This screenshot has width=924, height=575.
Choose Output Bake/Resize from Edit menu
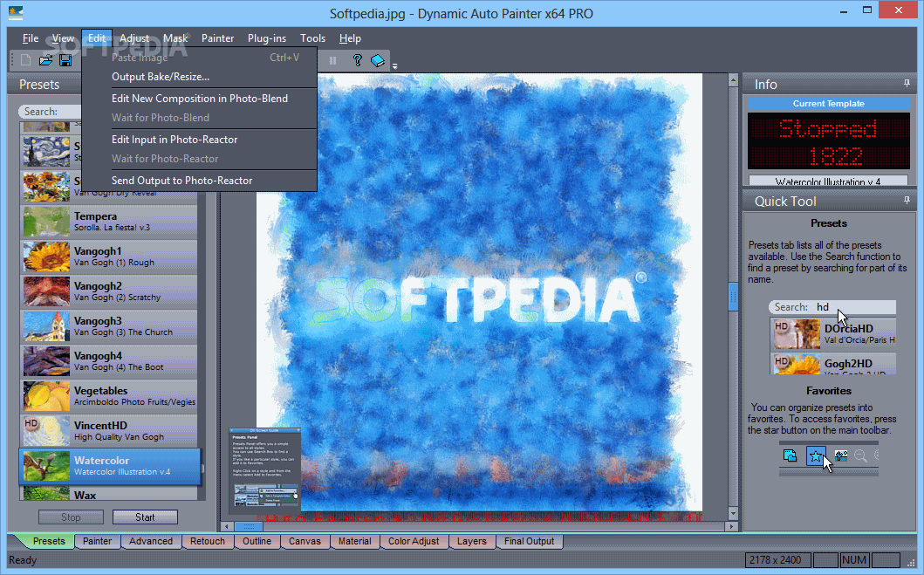(x=199, y=77)
